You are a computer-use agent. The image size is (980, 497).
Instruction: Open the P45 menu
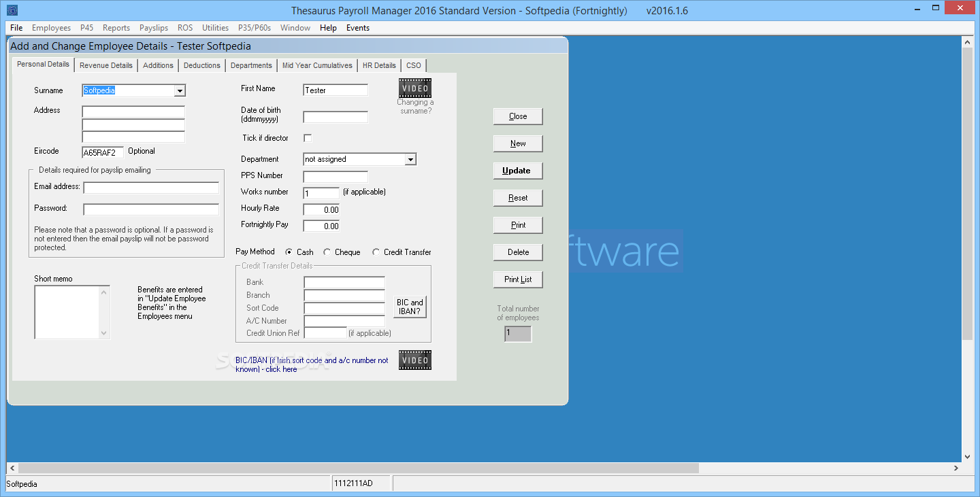[86, 28]
